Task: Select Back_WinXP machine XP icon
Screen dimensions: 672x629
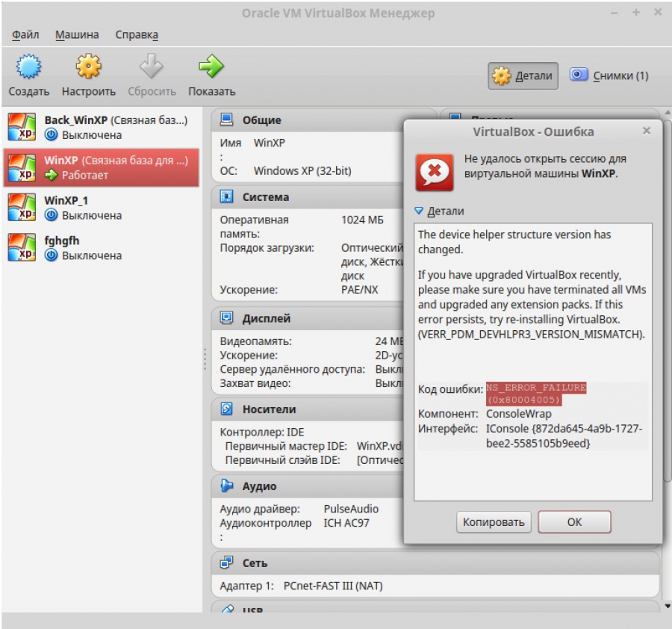Action: [x=22, y=127]
